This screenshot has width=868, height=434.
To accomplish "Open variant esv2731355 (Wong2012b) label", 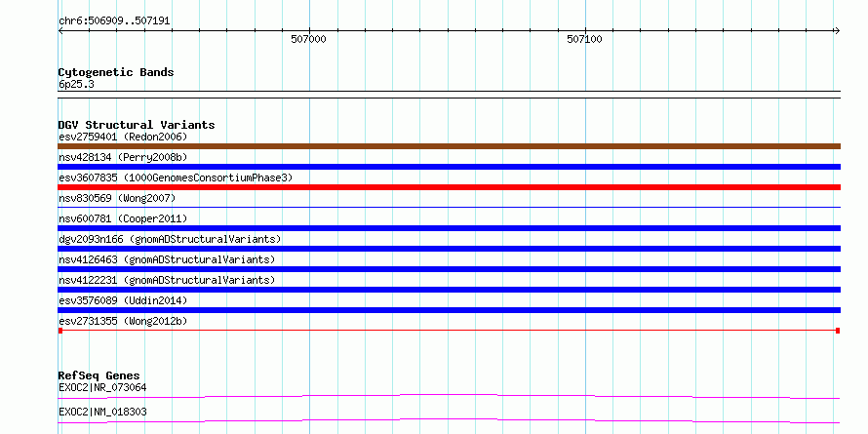I will pos(123,321).
